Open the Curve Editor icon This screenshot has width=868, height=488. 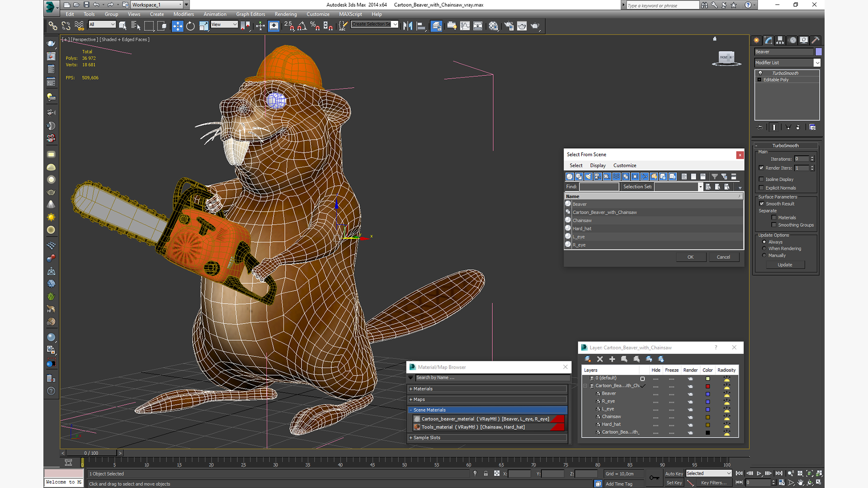[x=465, y=26]
